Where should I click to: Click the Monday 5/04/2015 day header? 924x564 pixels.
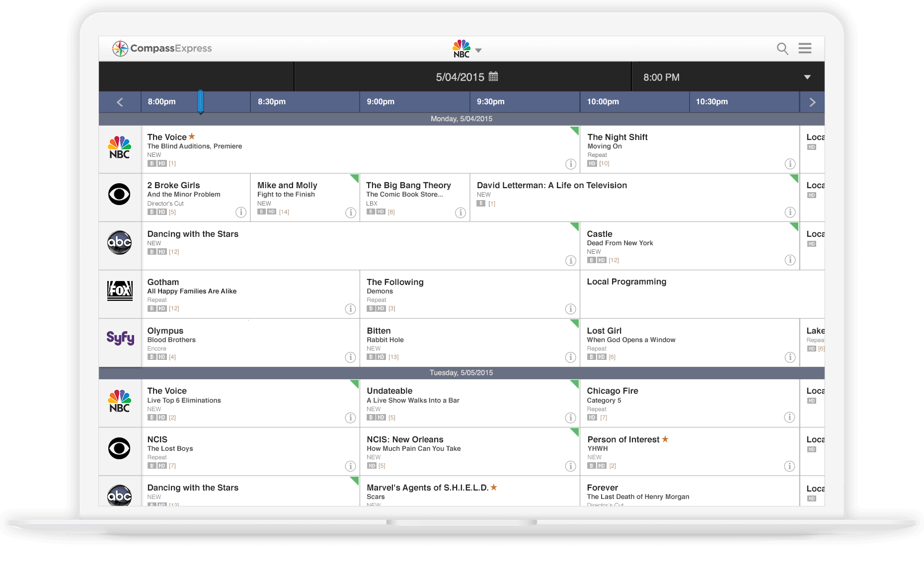[x=462, y=119]
